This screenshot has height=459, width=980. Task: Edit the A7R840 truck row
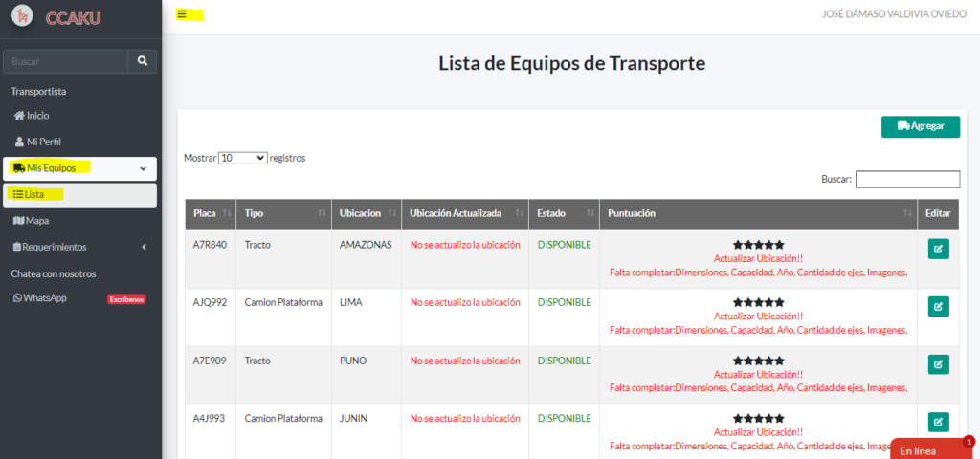click(938, 249)
